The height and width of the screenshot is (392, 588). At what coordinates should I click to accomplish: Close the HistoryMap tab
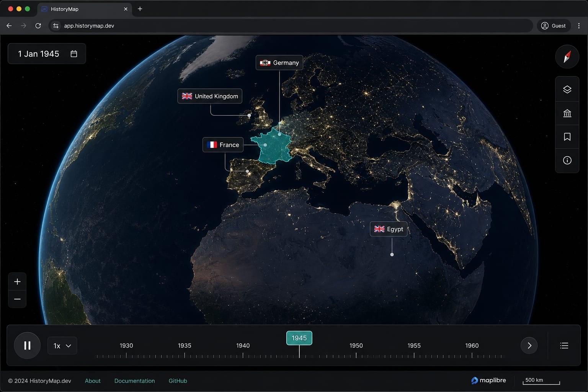pyautogui.click(x=126, y=9)
